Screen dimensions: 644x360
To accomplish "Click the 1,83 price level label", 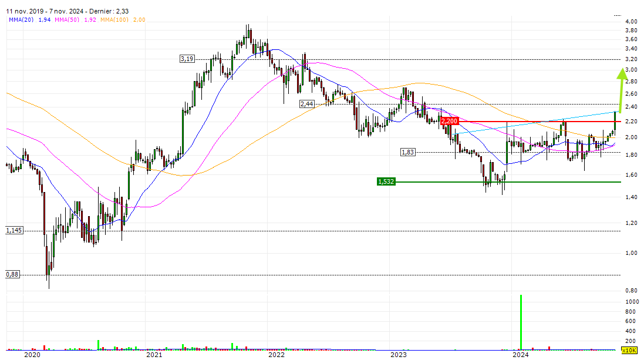I will (x=408, y=152).
